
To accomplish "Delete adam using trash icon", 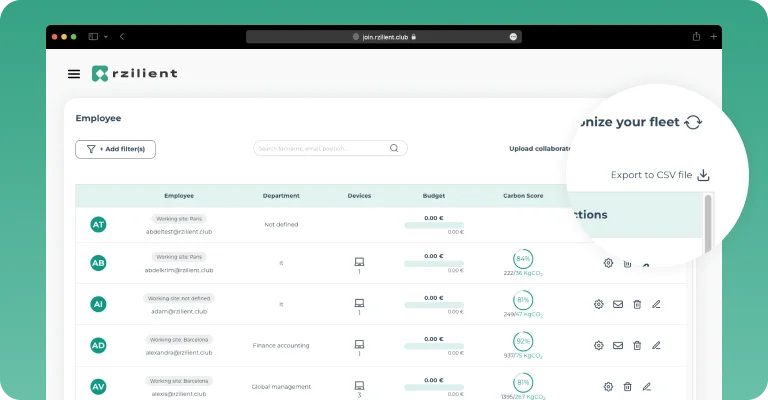I will 637,304.
